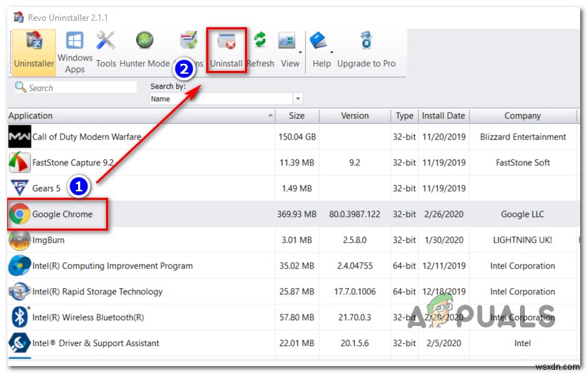Select the Call of Duty Modern Warfare row text
The image size is (588, 374).
pyautogui.click(x=87, y=137)
